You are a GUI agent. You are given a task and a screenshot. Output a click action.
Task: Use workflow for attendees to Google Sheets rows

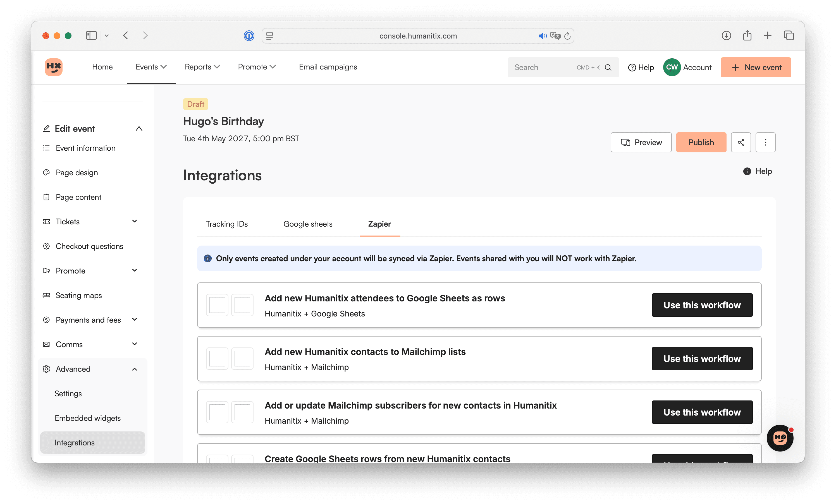tap(702, 305)
